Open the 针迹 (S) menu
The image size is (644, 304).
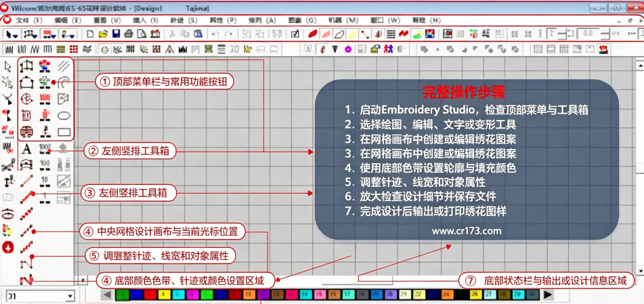tap(184, 20)
